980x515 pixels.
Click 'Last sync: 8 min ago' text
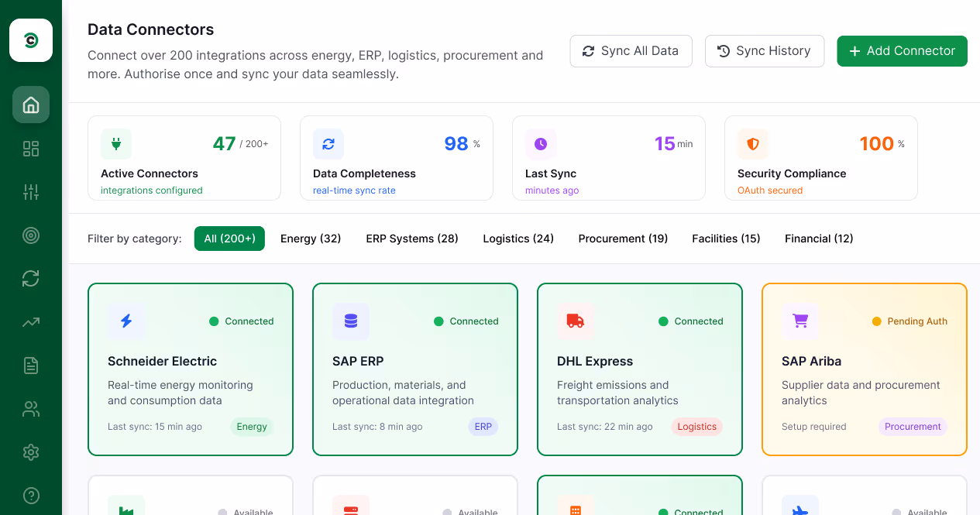pyautogui.click(x=377, y=427)
